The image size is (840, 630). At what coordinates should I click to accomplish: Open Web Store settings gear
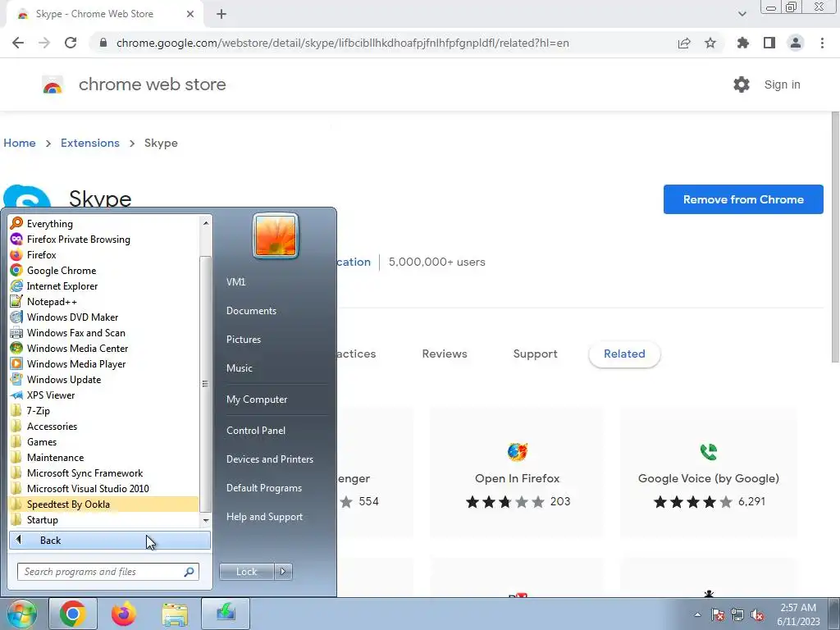pyautogui.click(x=742, y=84)
